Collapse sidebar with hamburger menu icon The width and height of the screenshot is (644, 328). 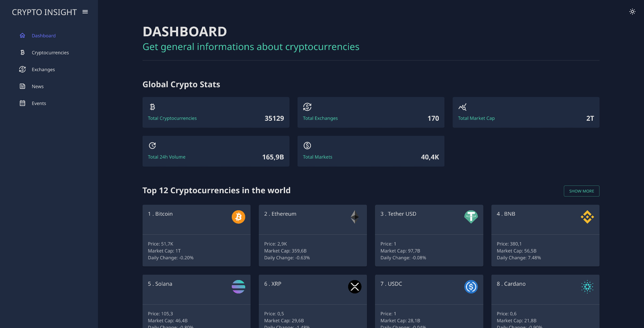tap(85, 12)
